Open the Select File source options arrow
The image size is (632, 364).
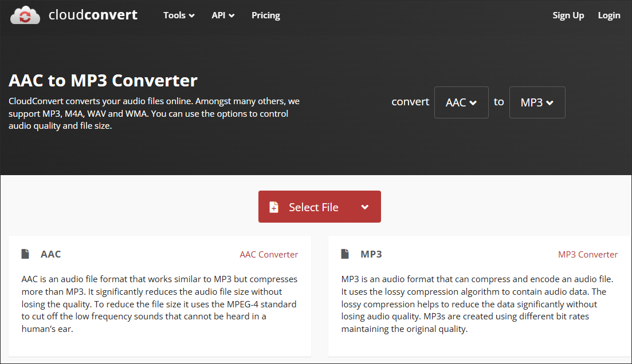(365, 207)
